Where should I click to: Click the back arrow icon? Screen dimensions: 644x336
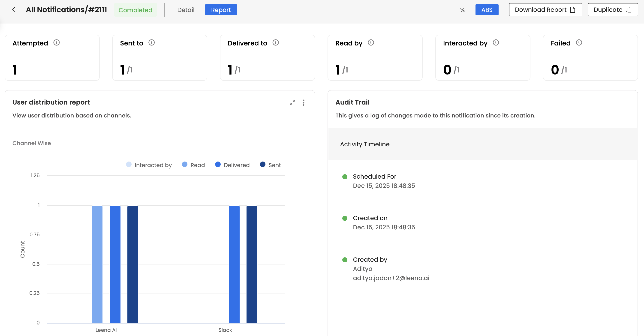tap(14, 10)
